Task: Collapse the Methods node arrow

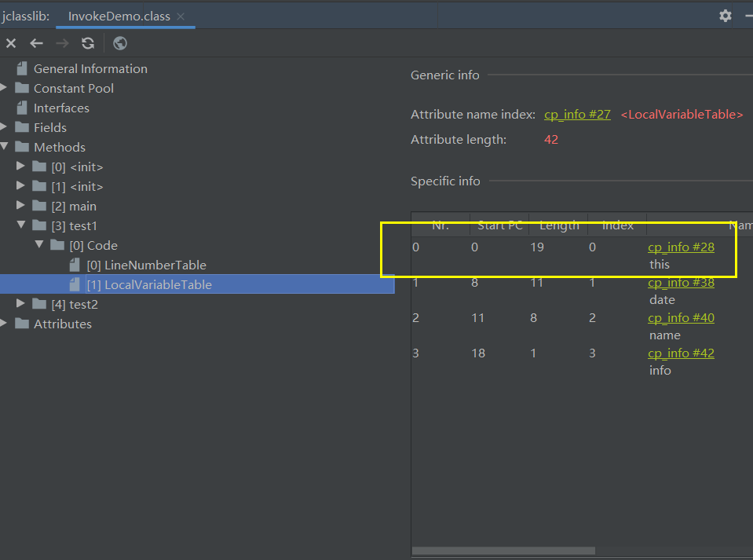Action: click(4, 147)
